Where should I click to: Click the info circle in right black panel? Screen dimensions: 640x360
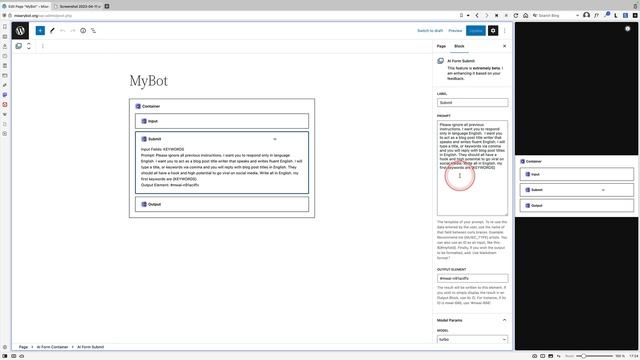coord(627,29)
